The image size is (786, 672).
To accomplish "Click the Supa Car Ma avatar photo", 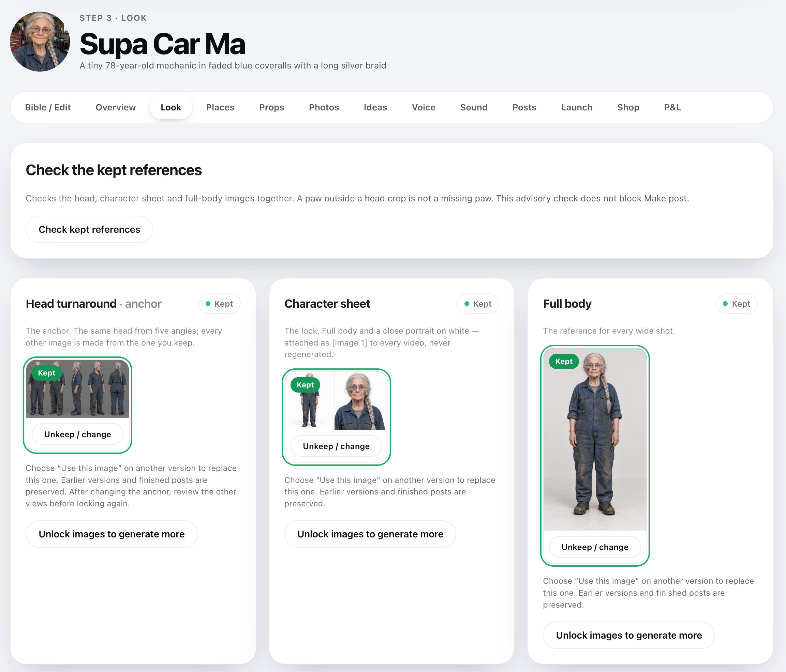I will coord(40,41).
